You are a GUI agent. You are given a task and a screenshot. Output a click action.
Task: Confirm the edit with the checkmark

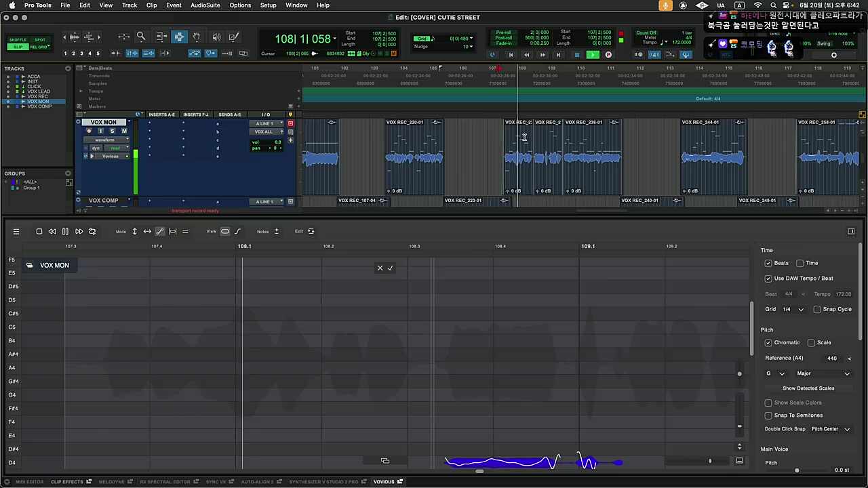pos(390,268)
